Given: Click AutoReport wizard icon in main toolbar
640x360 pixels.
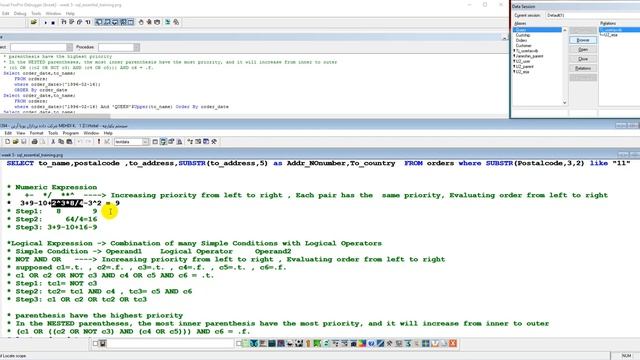Looking at the screenshot, I should [198, 142].
